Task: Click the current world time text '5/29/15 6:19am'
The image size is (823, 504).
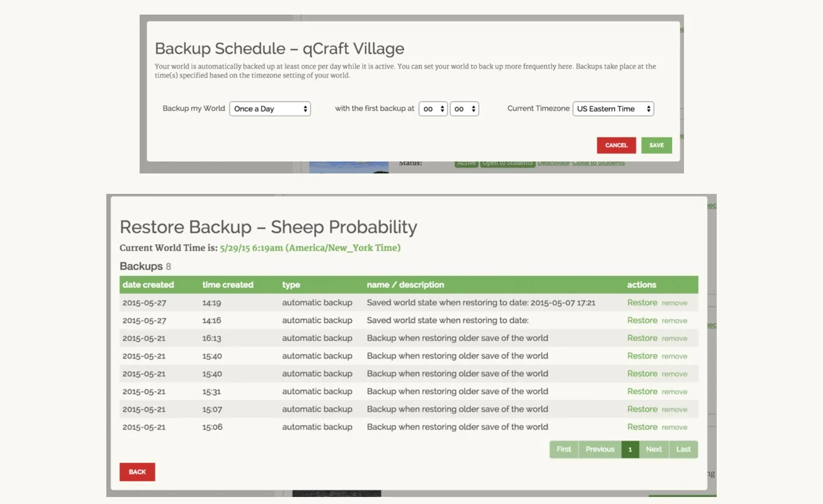Action: click(x=251, y=248)
